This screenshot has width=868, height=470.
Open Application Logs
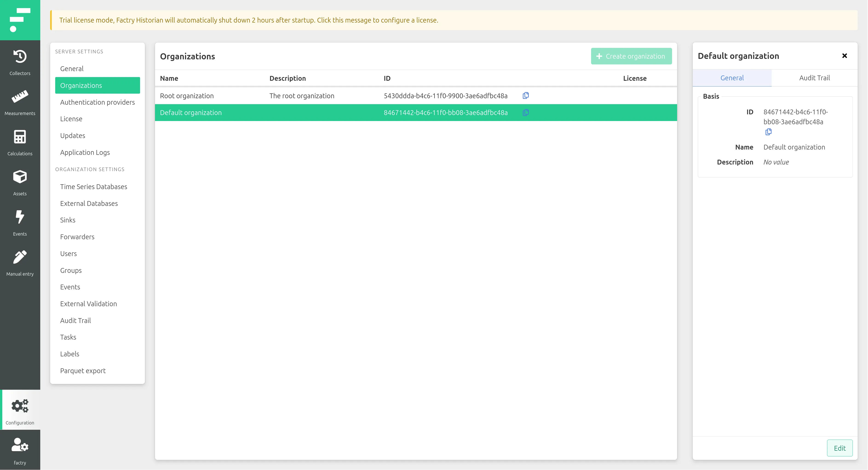click(97, 152)
